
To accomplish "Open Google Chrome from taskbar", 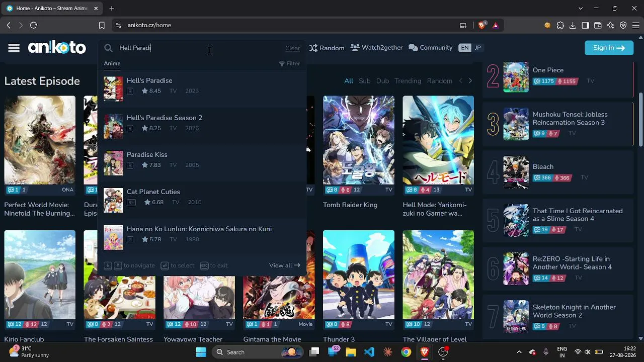I will click(x=406, y=352).
